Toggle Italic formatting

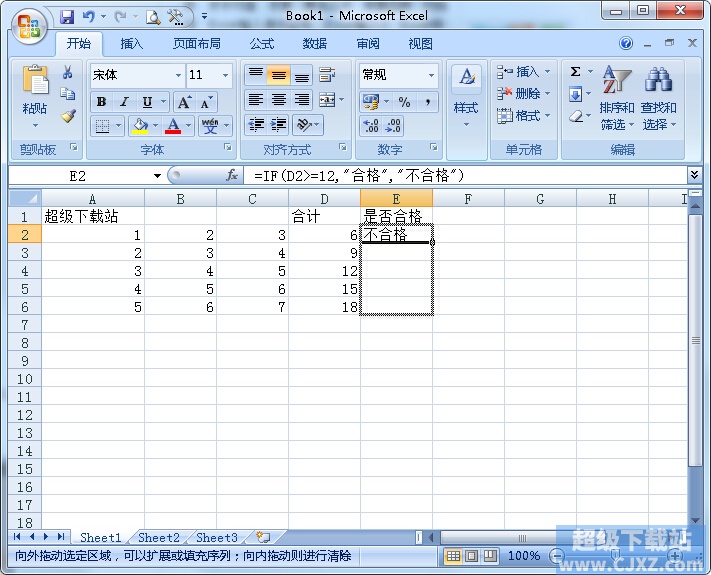(x=124, y=102)
